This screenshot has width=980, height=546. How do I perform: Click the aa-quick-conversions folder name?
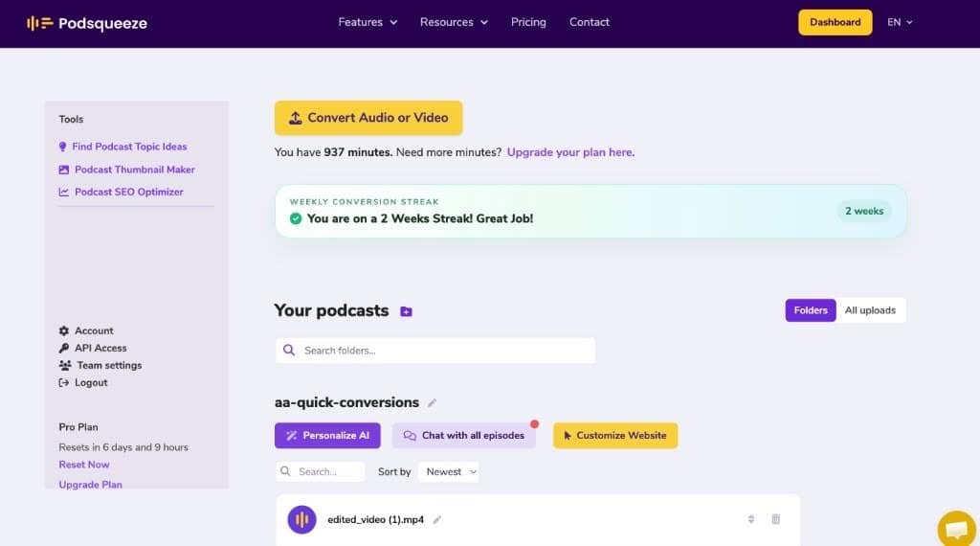tap(346, 402)
